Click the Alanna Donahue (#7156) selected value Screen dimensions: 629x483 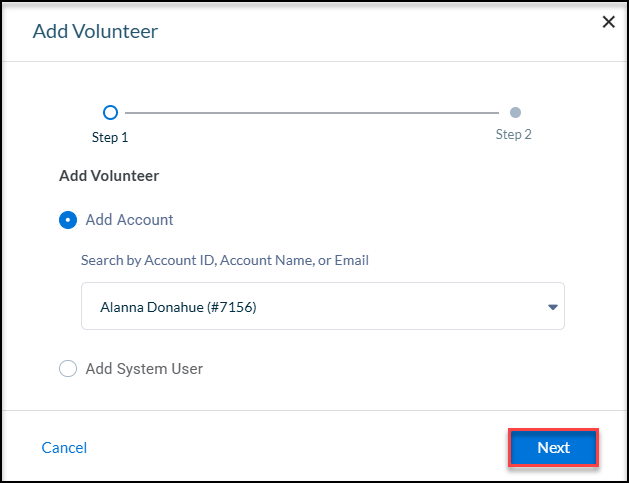point(178,307)
